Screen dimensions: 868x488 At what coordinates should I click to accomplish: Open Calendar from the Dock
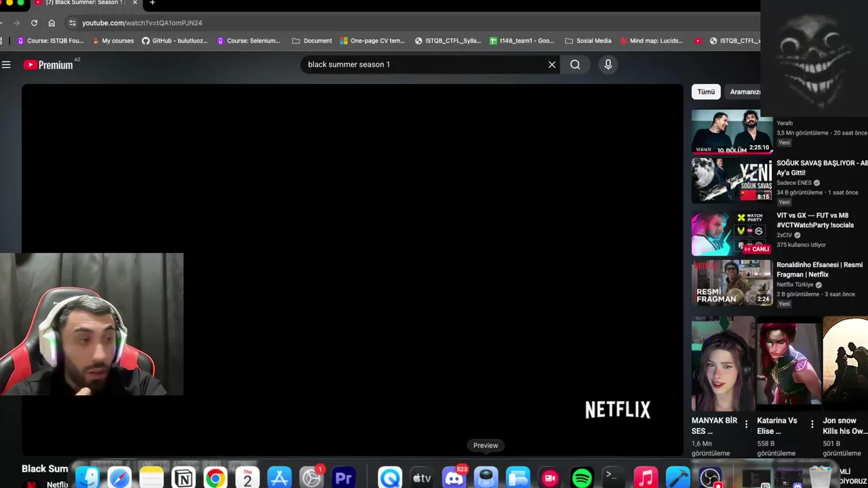(x=248, y=478)
